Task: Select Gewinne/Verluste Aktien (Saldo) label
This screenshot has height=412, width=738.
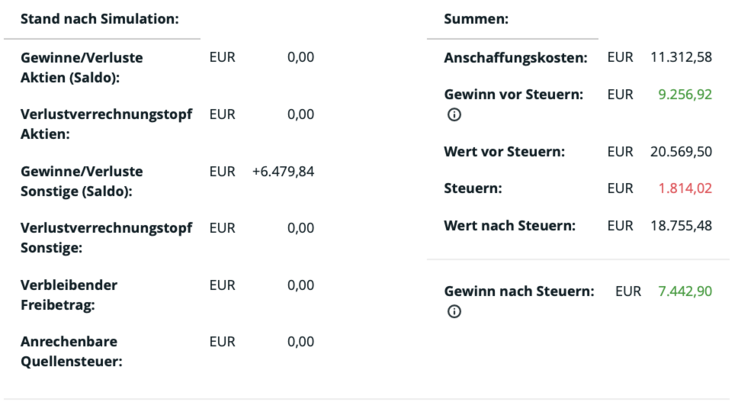Action: tap(82, 67)
